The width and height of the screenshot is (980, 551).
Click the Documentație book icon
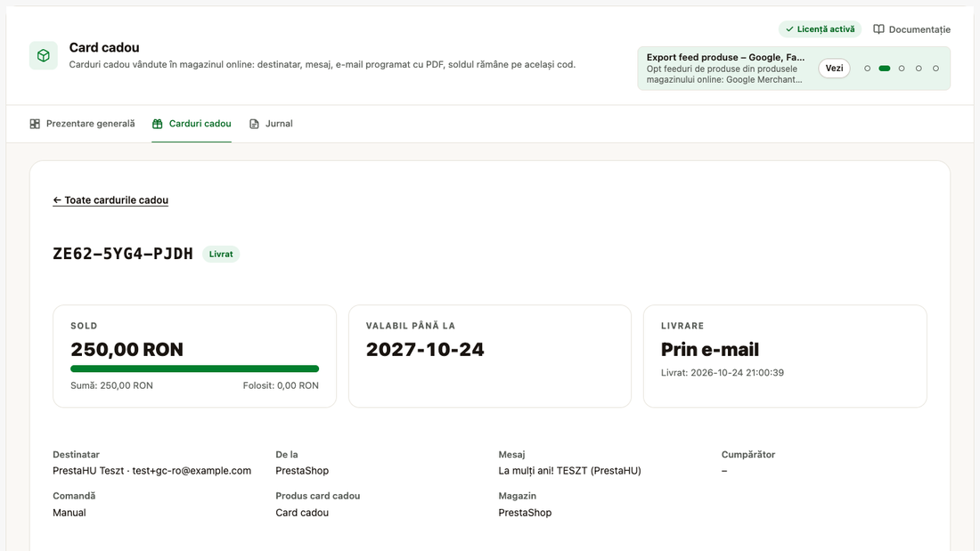(x=878, y=29)
